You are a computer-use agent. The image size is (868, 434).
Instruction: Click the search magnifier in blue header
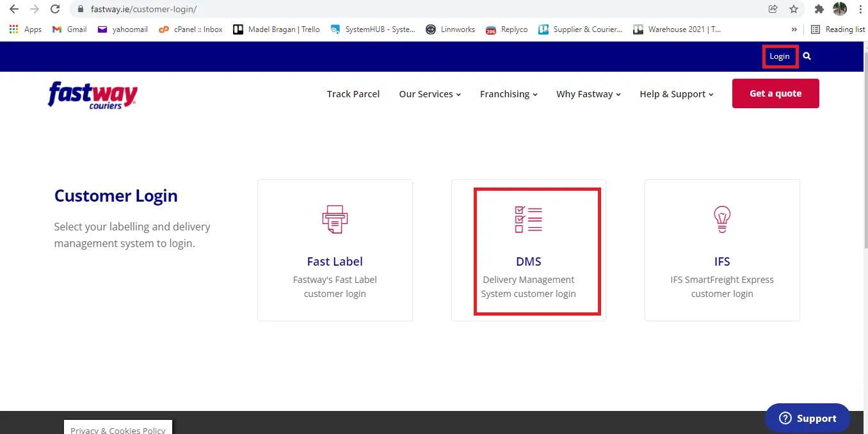[807, 56]
